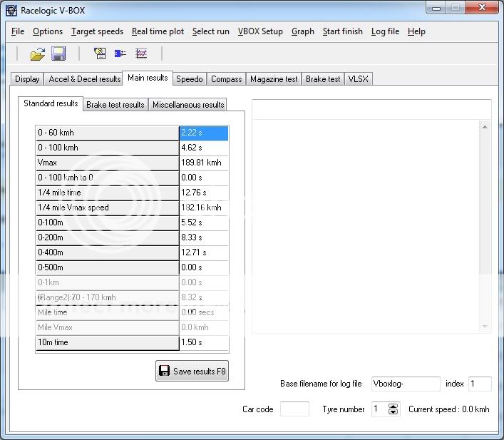
Task: Click the graph chart toolbar icon
Action: 141,53
